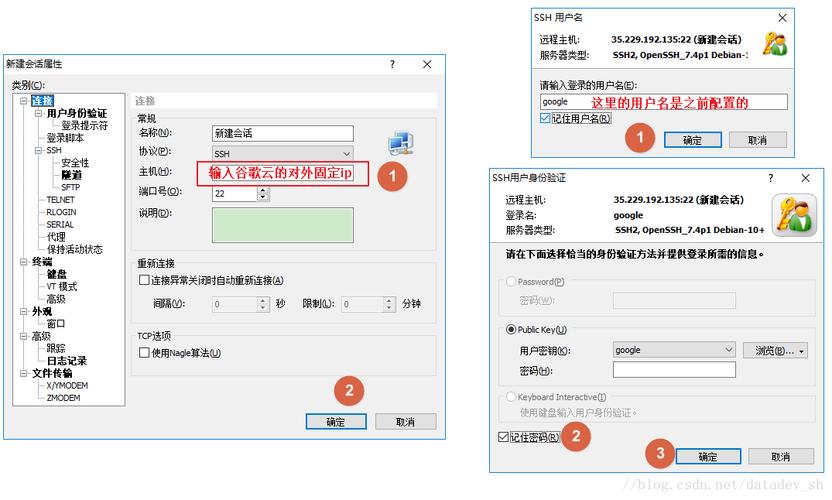
Task: Click the help question mark in new session properties
Action: (x=392, y=64)
